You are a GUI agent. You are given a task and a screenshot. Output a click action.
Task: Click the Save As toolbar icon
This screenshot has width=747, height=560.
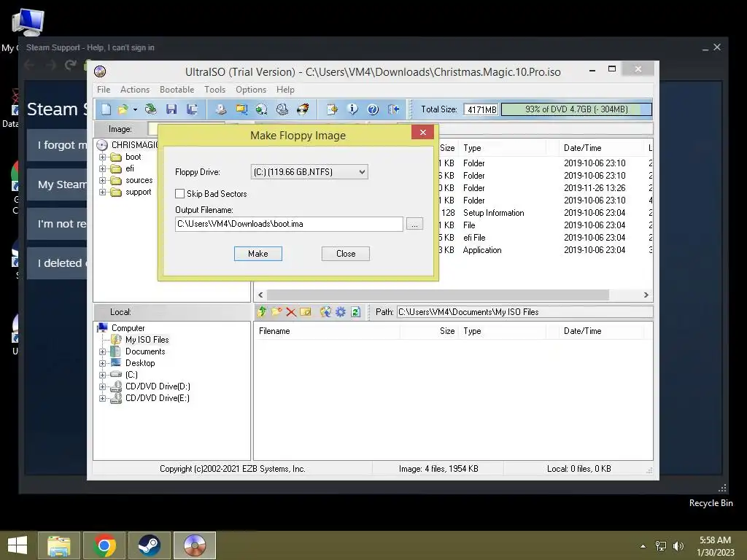coord(192,109)
